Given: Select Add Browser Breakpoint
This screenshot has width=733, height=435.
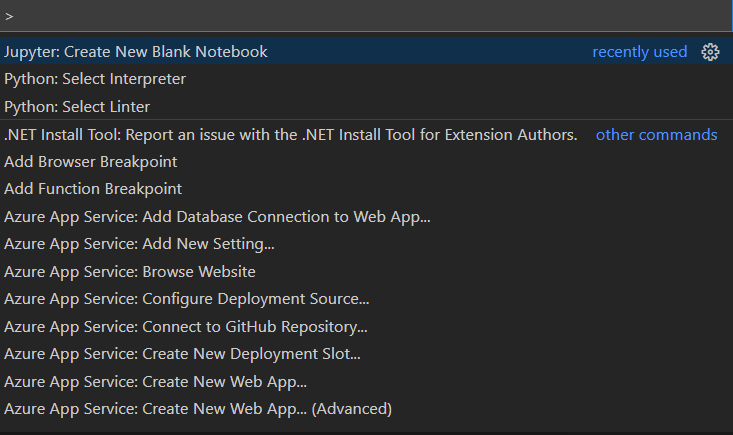Looking at the screenshot, I should click(x=366, y=162).
